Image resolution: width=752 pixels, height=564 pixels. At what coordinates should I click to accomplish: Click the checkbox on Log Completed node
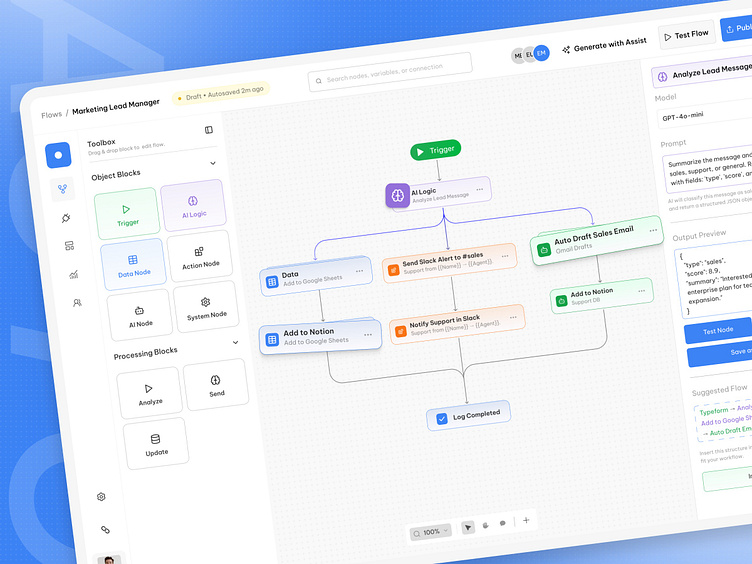click(x=442, y=419)
